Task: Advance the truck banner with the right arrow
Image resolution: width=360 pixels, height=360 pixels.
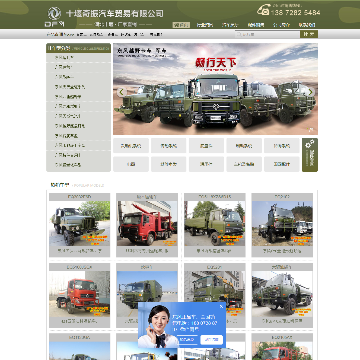Action: (x=310, y=92)
